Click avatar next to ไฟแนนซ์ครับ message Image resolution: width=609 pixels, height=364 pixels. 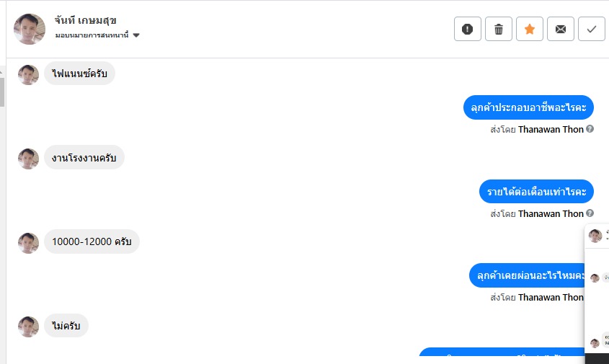point(28,74)
